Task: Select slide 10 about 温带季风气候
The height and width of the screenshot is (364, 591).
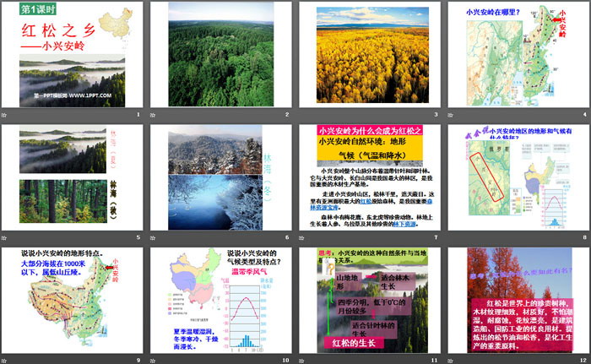Action: coord(221,301)
